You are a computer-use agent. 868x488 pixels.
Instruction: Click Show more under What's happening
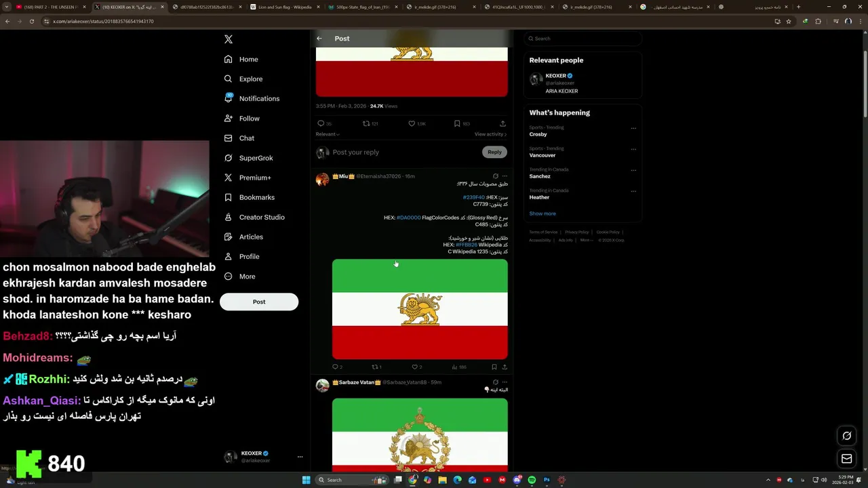[x=542, y=213]
